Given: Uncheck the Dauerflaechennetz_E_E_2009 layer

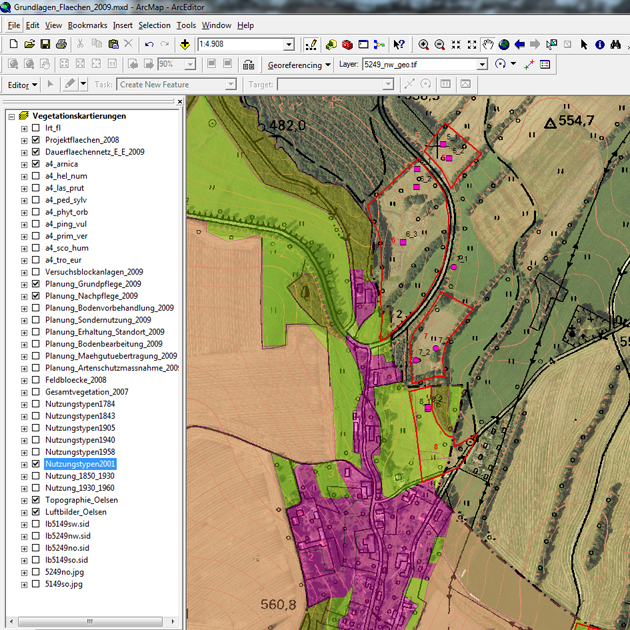Looking at the screenshot, I should tap(36, 152).
